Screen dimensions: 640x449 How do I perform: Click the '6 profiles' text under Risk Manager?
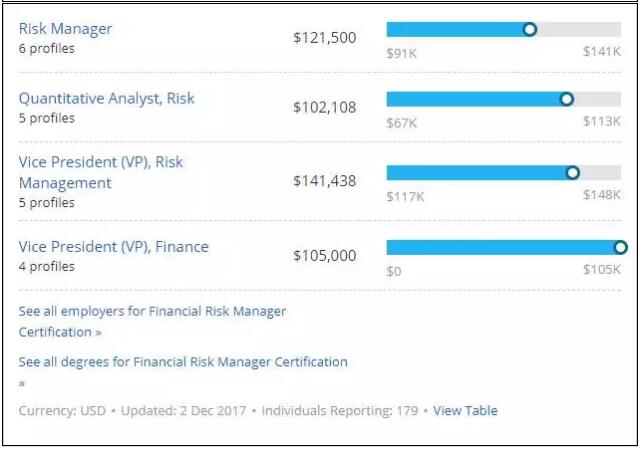point(46,48)
